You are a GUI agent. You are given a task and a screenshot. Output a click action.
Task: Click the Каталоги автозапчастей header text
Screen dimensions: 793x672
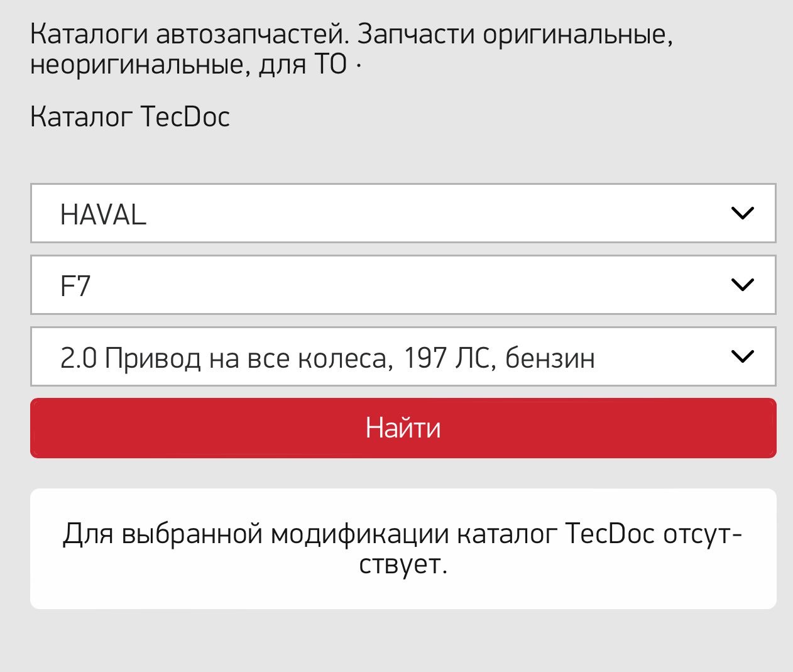pos(189,34)
